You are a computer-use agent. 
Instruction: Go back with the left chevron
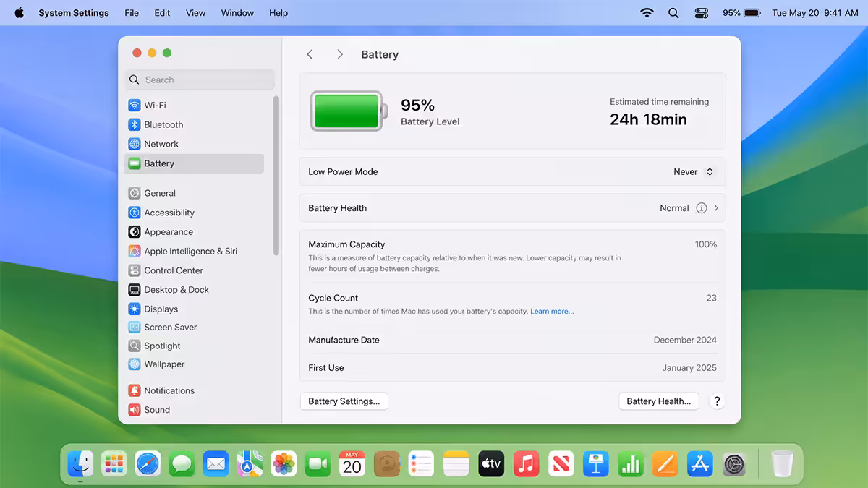310,55
